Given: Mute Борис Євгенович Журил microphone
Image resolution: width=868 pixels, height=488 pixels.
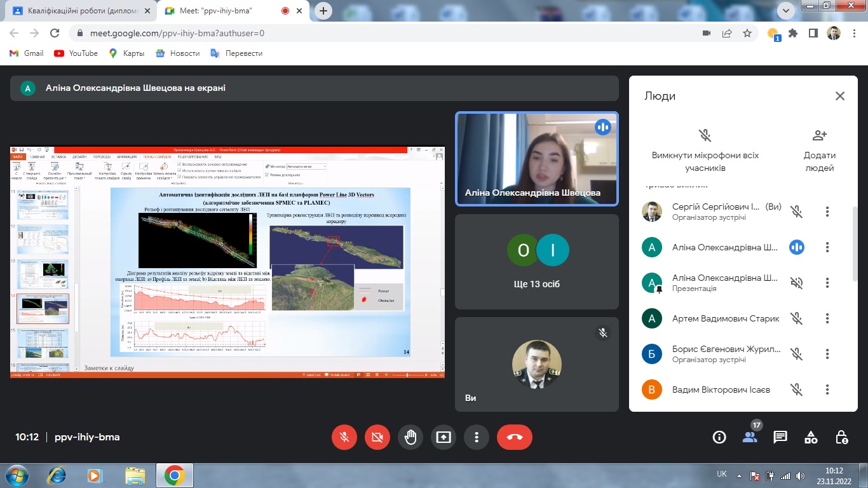Looking at the screenshot, I should click(797, 354).
